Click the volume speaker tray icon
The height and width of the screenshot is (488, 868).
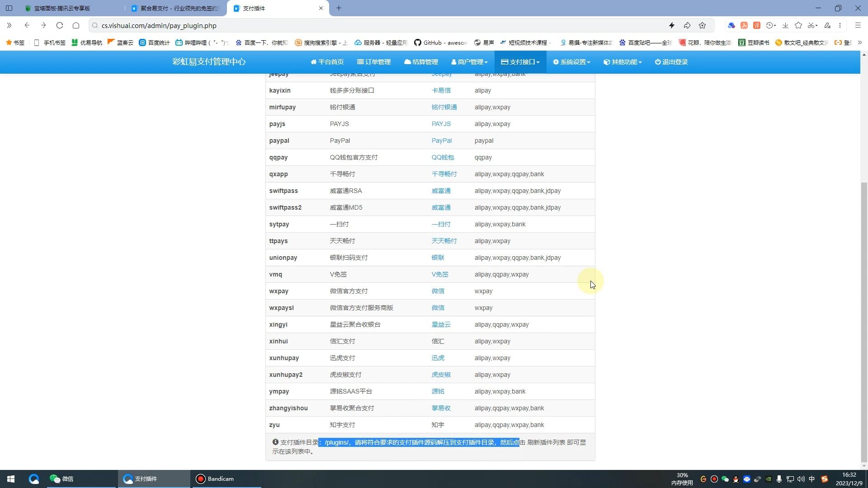tap(801, 479)
